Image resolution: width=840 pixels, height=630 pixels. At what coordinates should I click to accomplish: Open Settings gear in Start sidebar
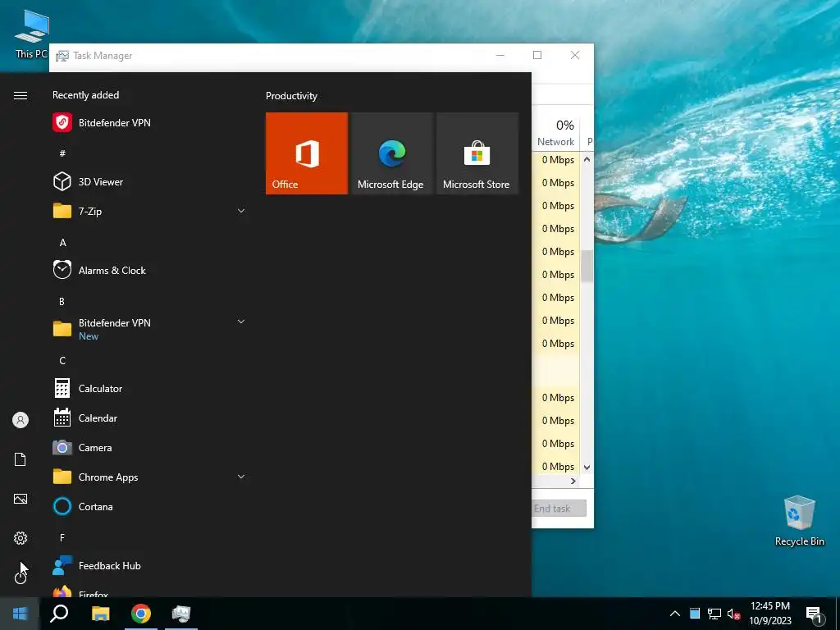21,538
